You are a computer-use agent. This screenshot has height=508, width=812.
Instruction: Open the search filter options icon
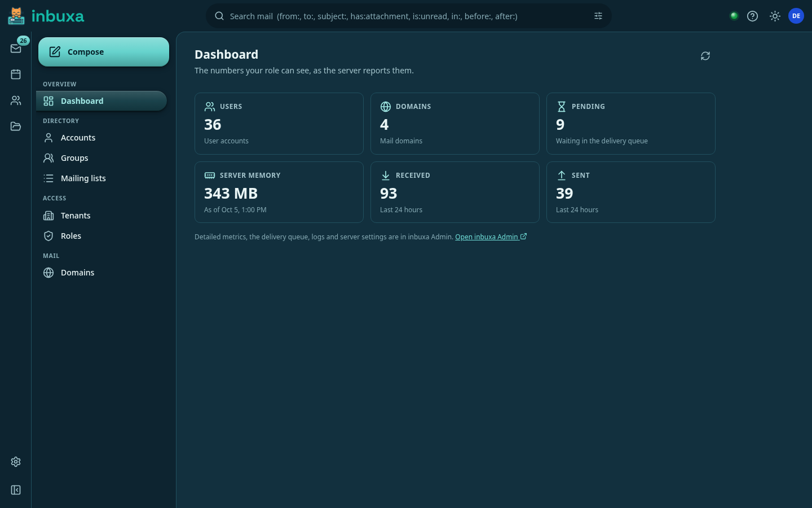[x=598, y=16]
